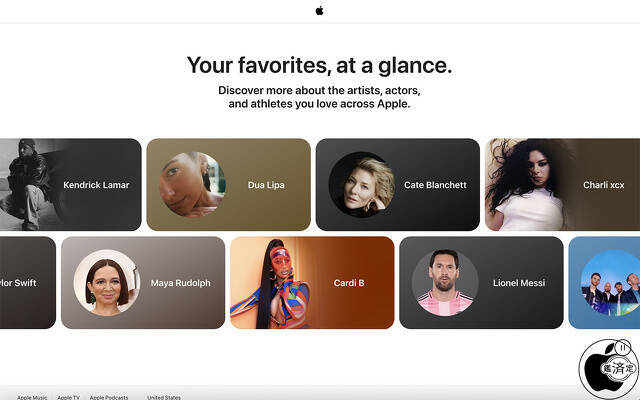The height and width of the screenshot is (400, 640).
Task: Open the Apple Podcasts footer link
Action: point(109,397)
